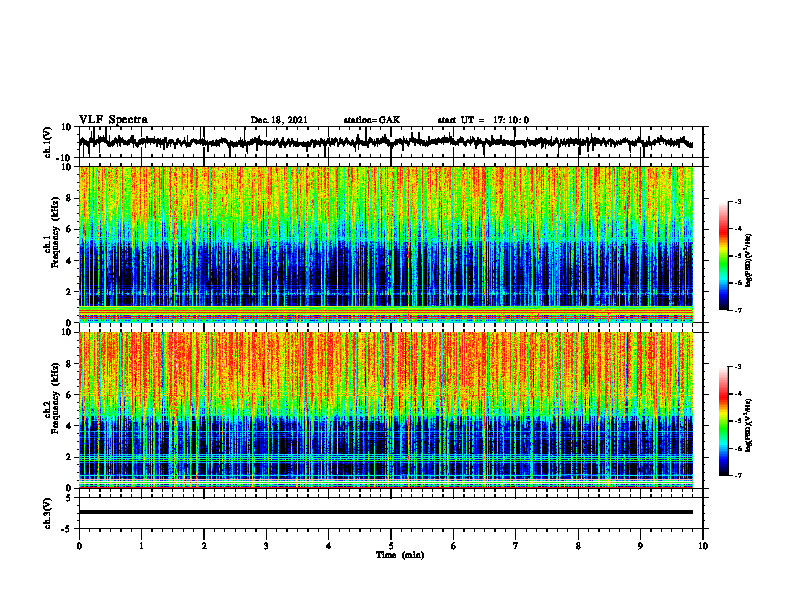Click the flat ch.3 voltage trace line
The width and height of the screenshot is (792, 612).
click(386, 512)
